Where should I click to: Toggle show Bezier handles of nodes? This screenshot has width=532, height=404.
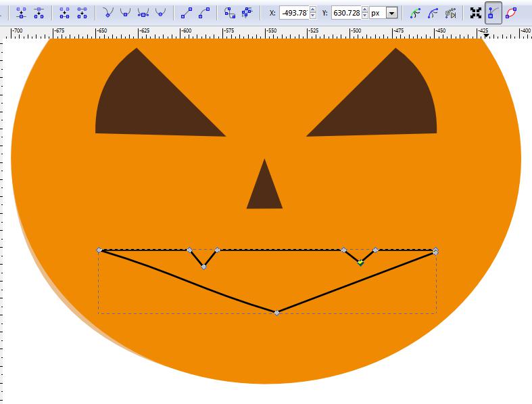[493, 12]
